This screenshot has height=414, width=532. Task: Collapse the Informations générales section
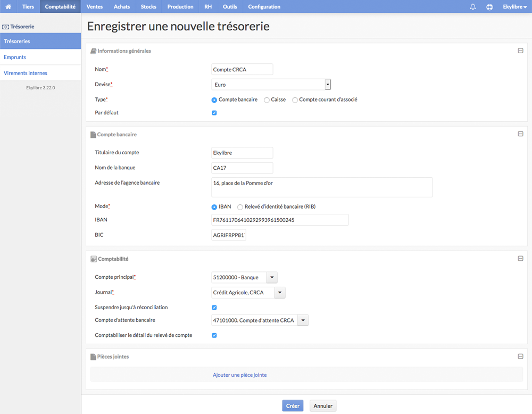coord(520,51)
